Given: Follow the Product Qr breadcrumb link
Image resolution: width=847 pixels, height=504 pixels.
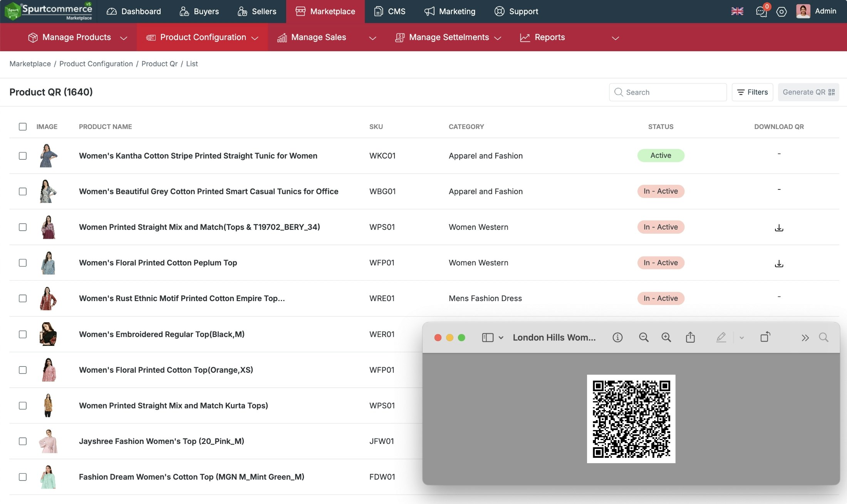Looking at the screenshot, I should tap(159, 64).
